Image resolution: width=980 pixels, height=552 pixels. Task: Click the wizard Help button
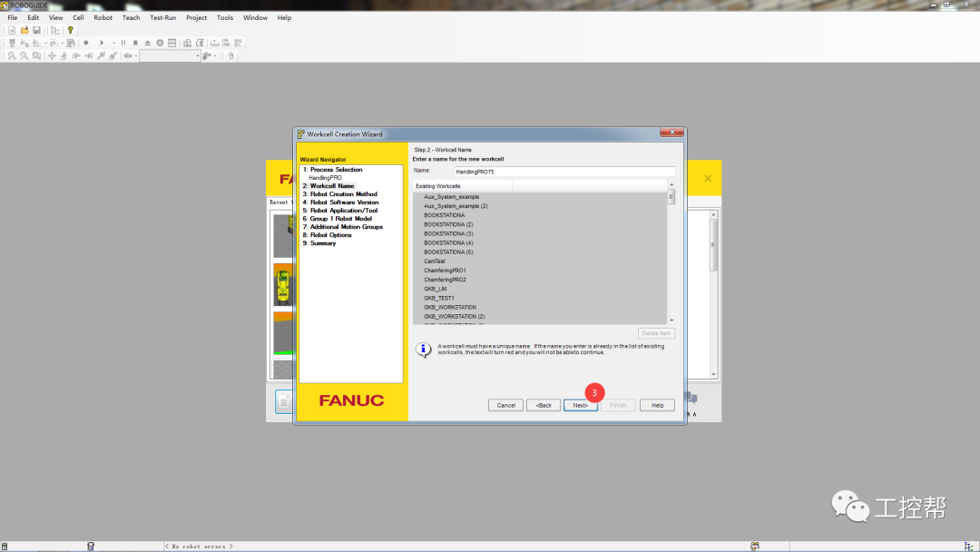click(658, 405)
